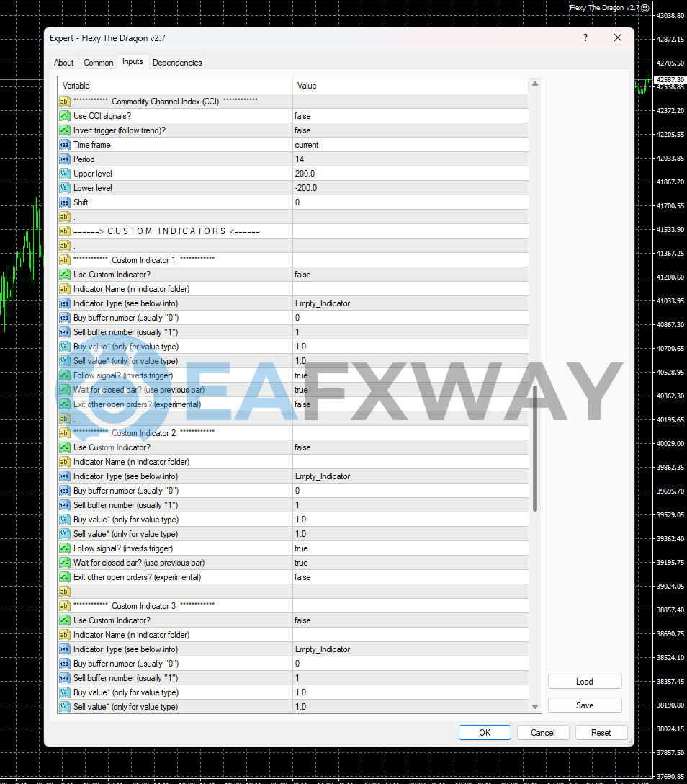
Task: Click the decimal icon beside Lower level
Action: 64,188
